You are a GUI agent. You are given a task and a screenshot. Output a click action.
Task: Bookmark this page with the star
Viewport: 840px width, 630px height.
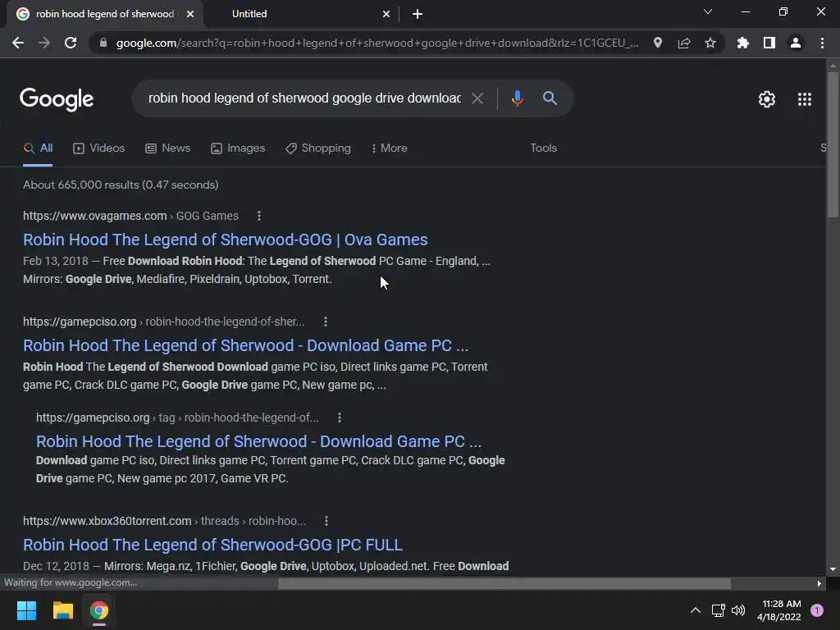click(x=710, y=43)
